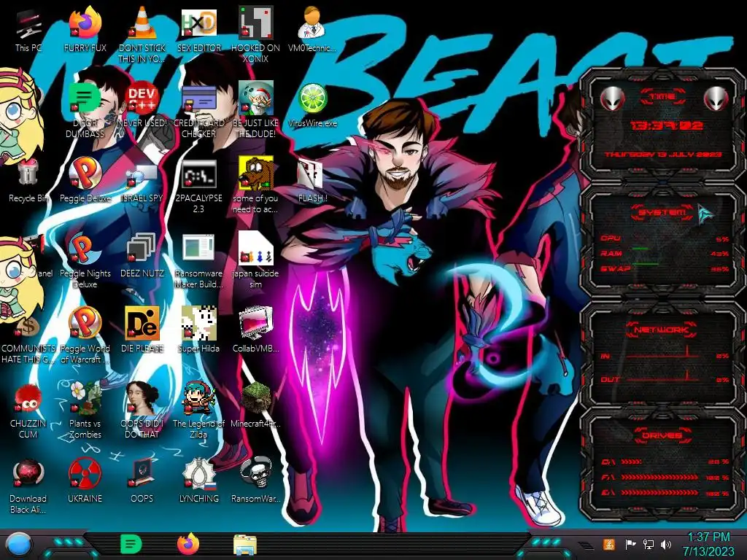The image size is (747, 560).
Task: Click the left alien head logo
Action: point(612,99)
